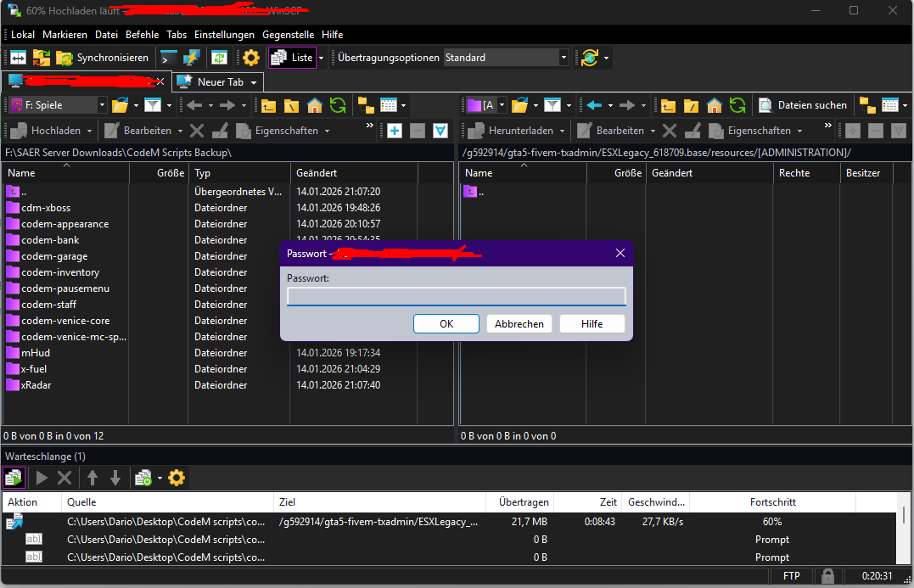The height and width of the screenshot is (588, 914).
Task: Open the terminal console icon
Action: coord(169,58)
